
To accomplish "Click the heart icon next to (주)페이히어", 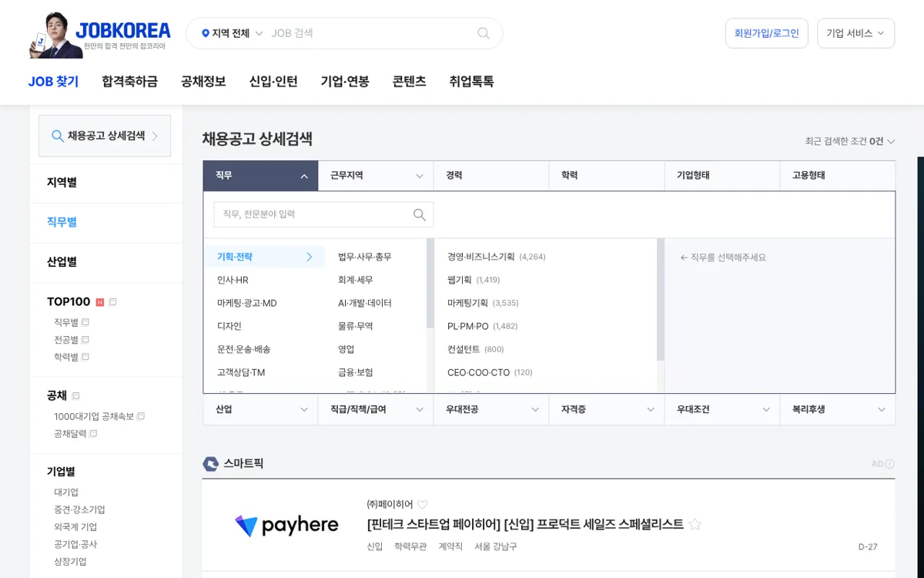I will coord(422,504).
